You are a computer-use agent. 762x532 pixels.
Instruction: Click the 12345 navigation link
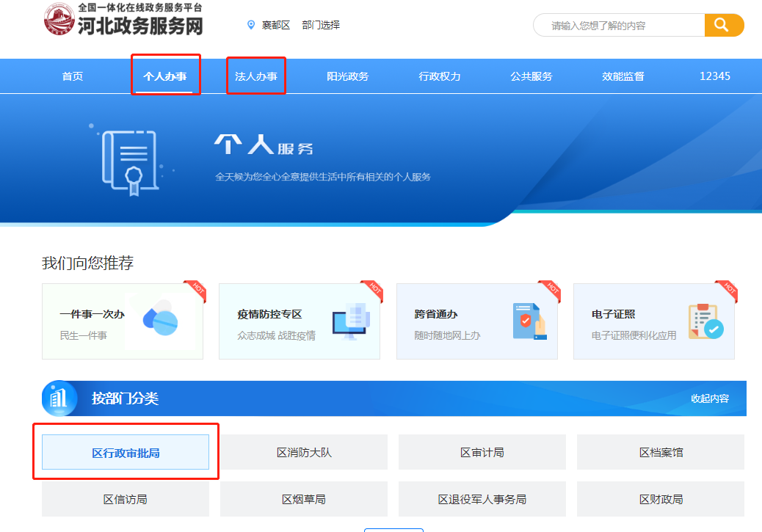pyautogui.click(x=714, y=75)
